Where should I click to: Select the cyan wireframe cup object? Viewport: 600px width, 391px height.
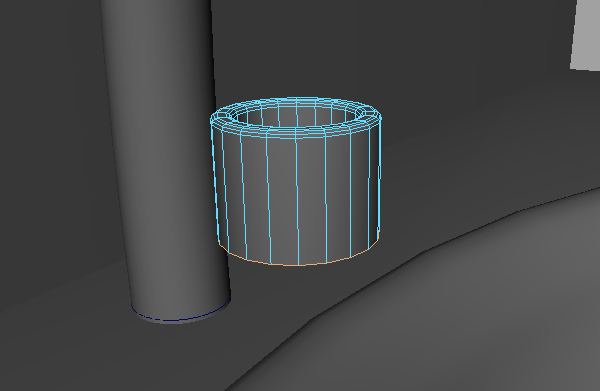pos(296,182)
